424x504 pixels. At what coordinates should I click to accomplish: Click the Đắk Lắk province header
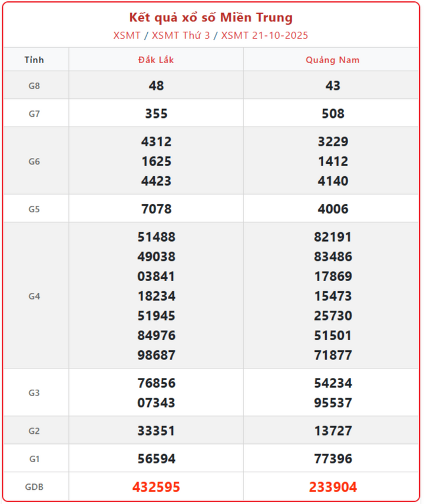pos(156,60)
